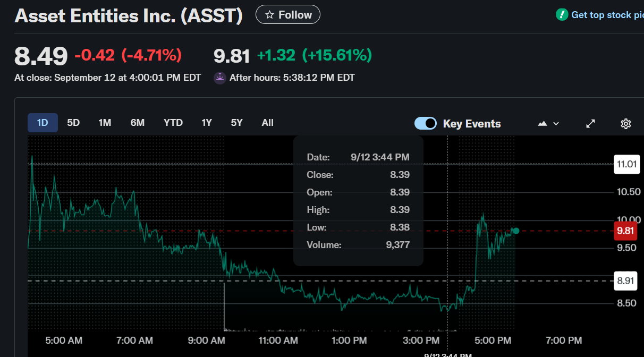Click the 7:00 AM time axis label
Image resolution: width=644 pixels, height=357 pixels.
click(135, 340)
